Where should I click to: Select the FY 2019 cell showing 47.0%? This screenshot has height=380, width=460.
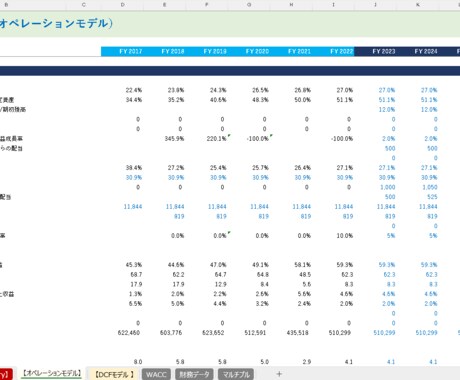coord(218,265)
